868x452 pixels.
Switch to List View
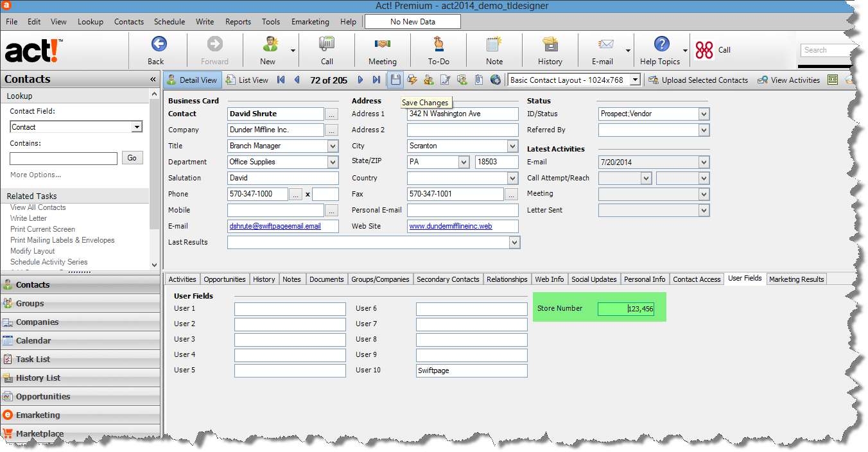coord(247,80)
